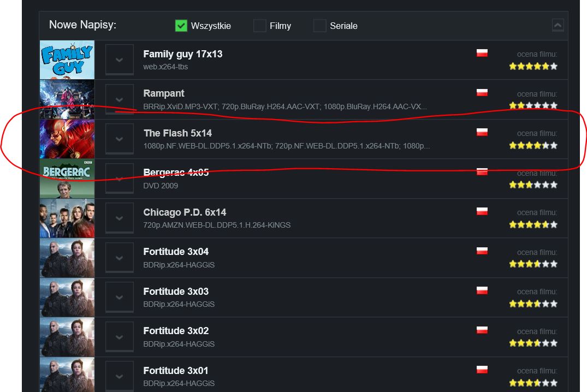Click the DVD 2009 release text

(x=161, y=186)
